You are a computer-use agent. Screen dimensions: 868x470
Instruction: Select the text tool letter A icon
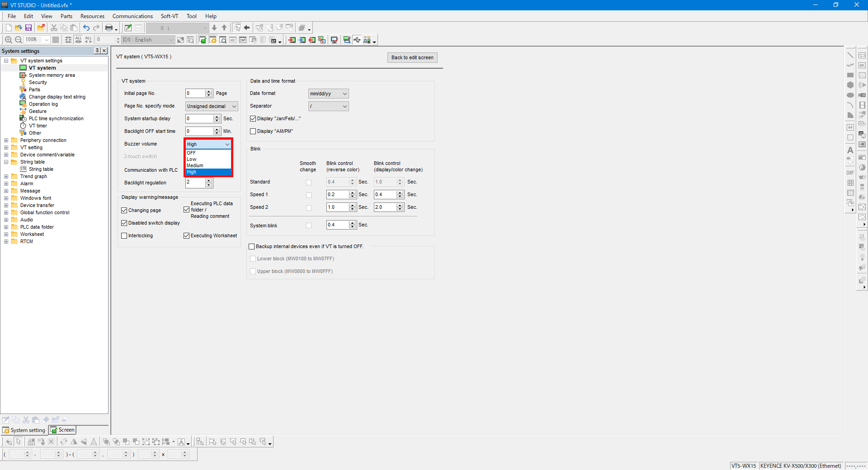[850, 150]
